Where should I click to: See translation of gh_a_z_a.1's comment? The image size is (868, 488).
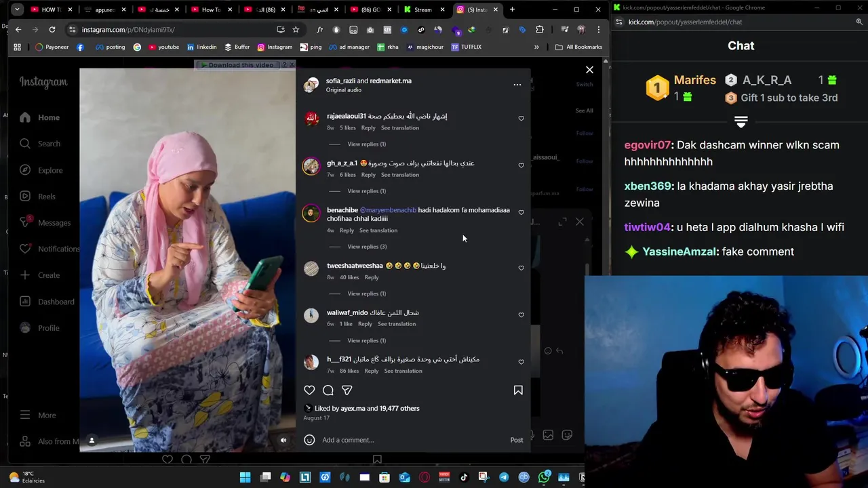[x=400, y=175]
